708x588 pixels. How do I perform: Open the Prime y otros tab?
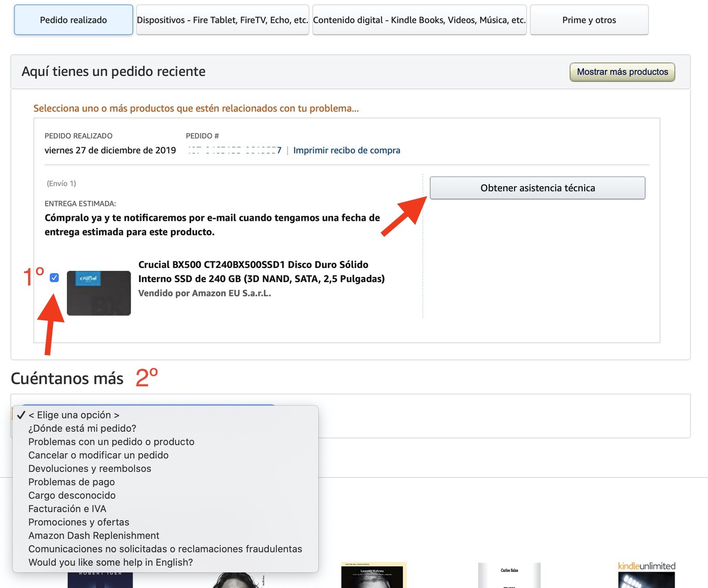click(x=589, y=20)
